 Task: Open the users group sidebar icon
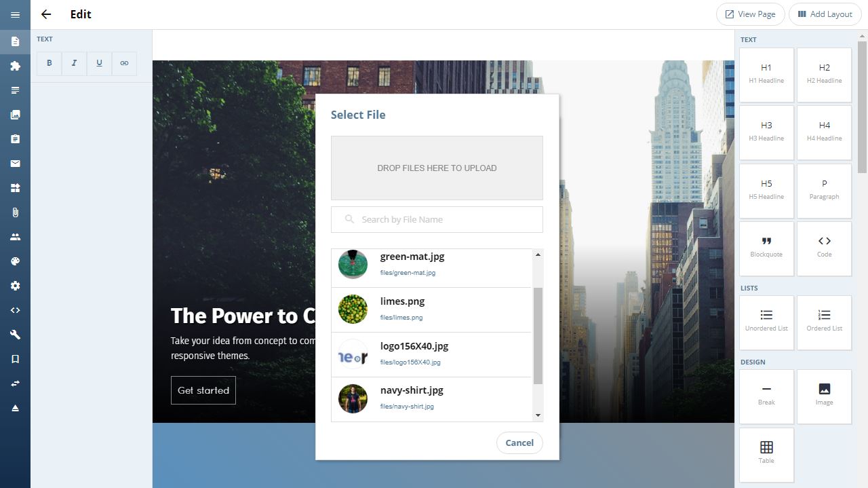[x=15, y=237]
